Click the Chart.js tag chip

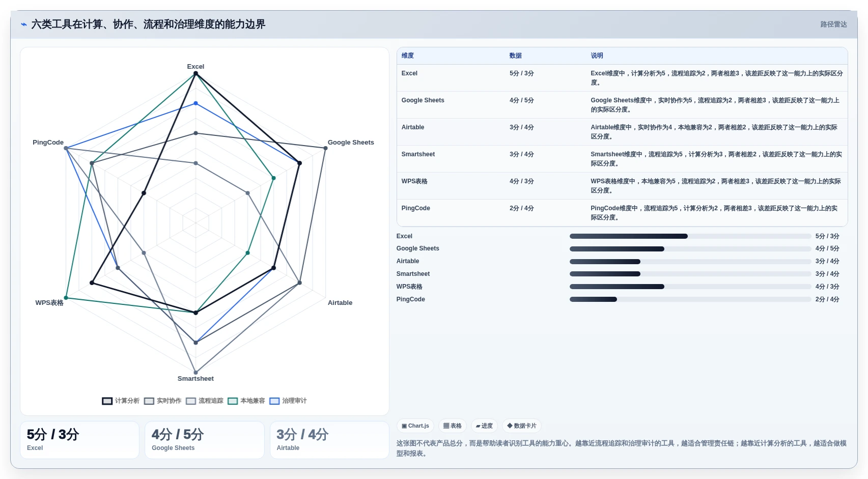pyautogui.click(x=415, y=426)
